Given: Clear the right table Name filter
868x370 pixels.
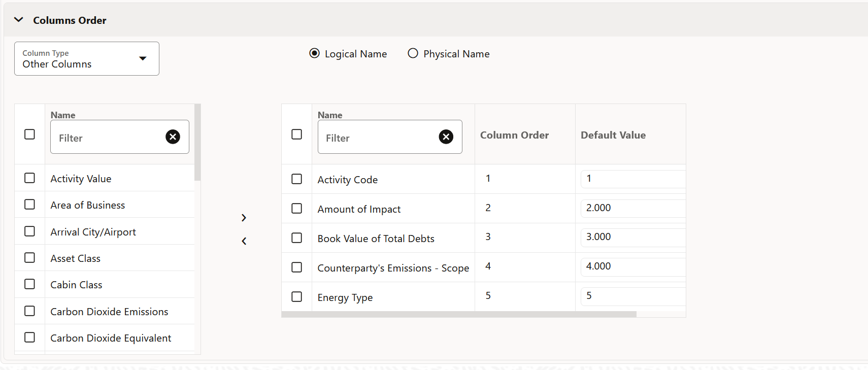Looking at the screenshot, I should 446,137.
